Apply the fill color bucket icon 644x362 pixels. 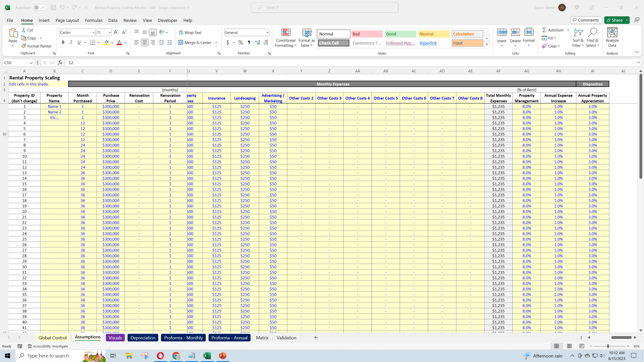point(107,42)
